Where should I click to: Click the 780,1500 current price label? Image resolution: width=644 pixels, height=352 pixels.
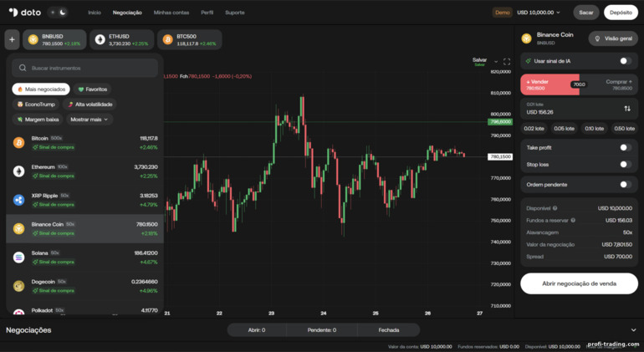(500, 156)
